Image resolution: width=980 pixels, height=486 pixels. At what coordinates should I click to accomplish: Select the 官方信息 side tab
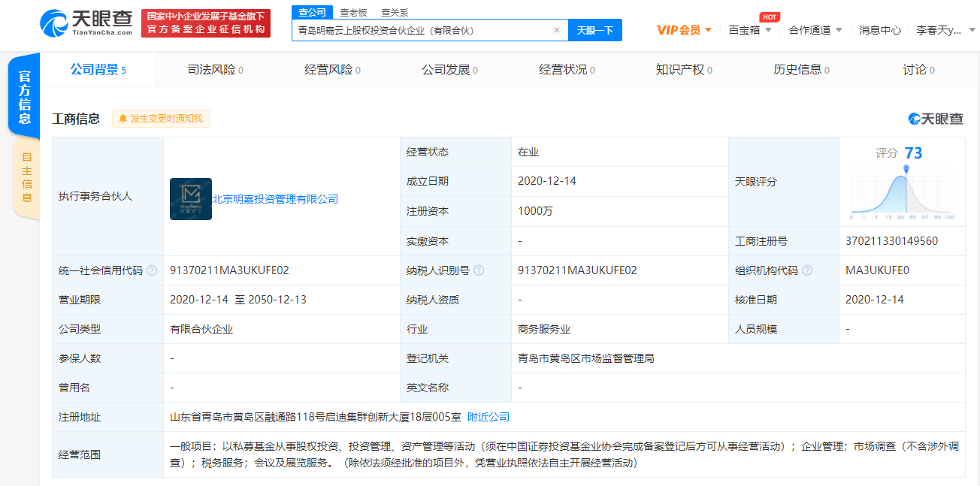click(x=24, y=98)
